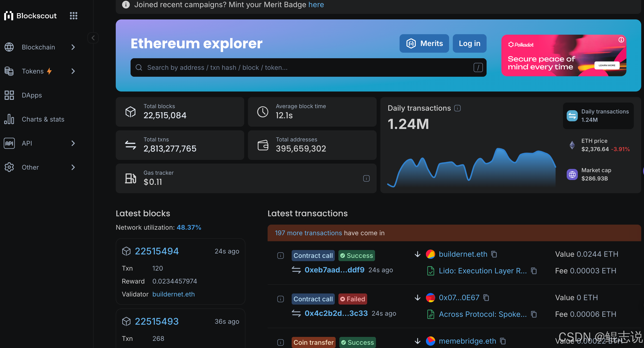Open the DApps section
The width and height of the screenshot is (644, 348).
point(32,95)
